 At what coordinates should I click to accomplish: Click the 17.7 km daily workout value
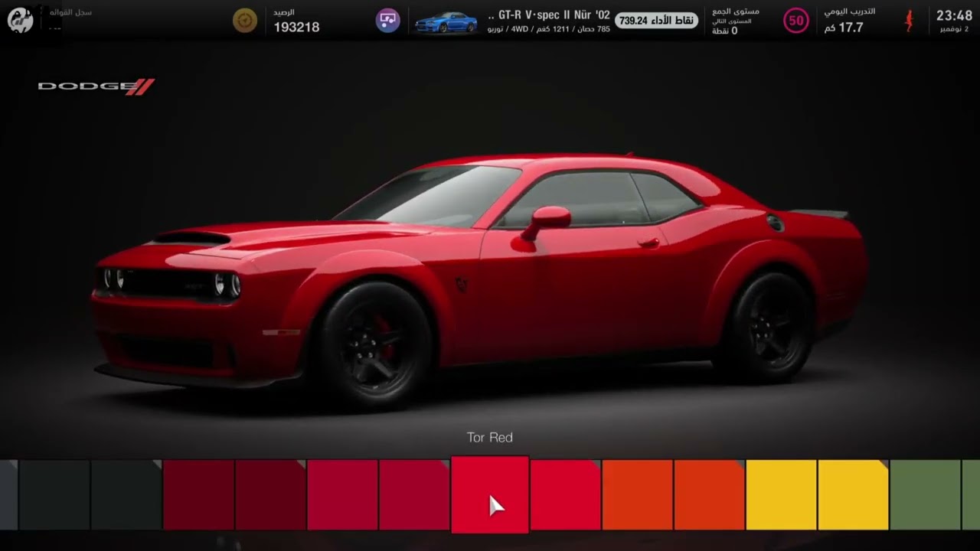coord(844,28)
